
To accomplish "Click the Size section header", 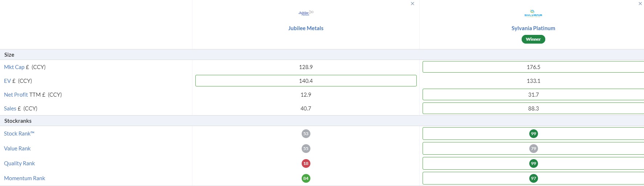I will 322,54.
